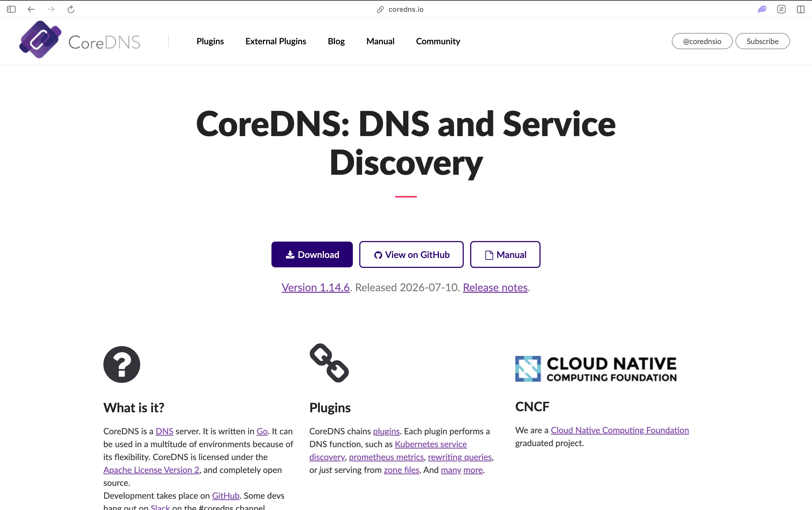Viewport: 812px width, 510px height.
Task: Open the zone files link
Action: [401, 470]
